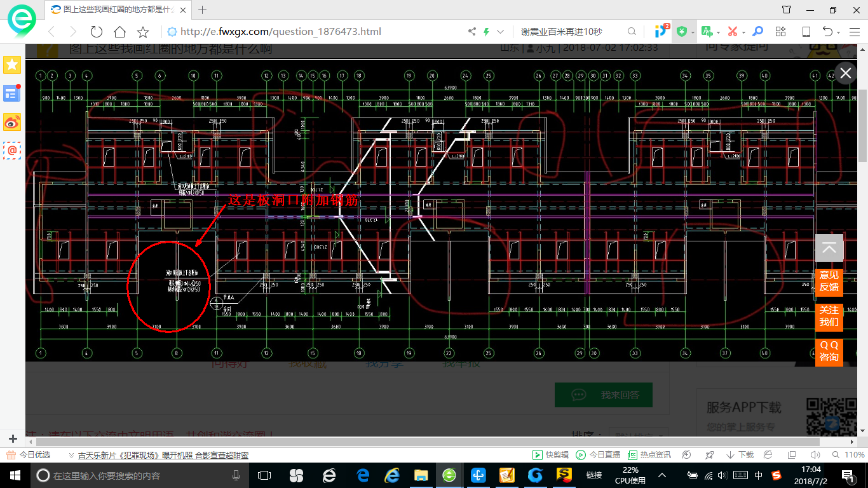Screen dimensions: 868x488
Task: Expand the address bar dropdown chevron
Action: coord(501,32)
